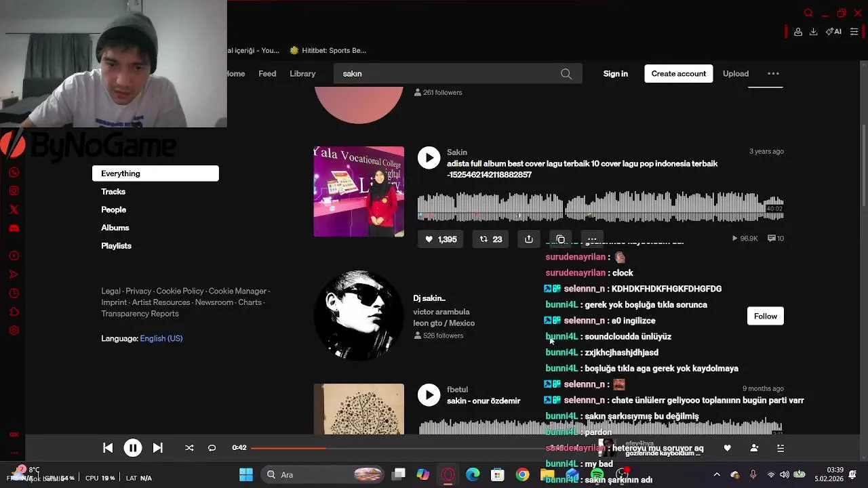Skip to next track in player bar
Viewport: 868px width, 488px height.
click(x=157, y=448)
